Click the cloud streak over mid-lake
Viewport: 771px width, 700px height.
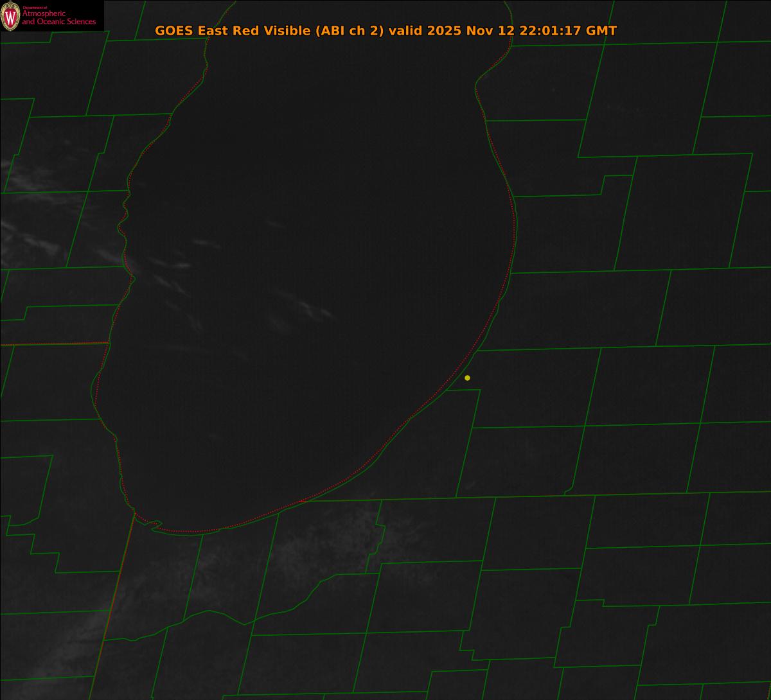302,306
